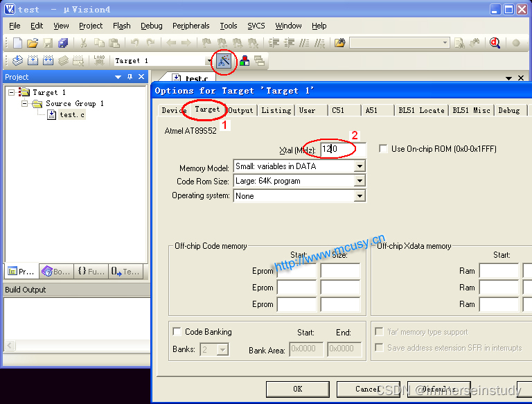Switch to the Listing tab
Screen dimensions: 532x404
click(276, 110)
